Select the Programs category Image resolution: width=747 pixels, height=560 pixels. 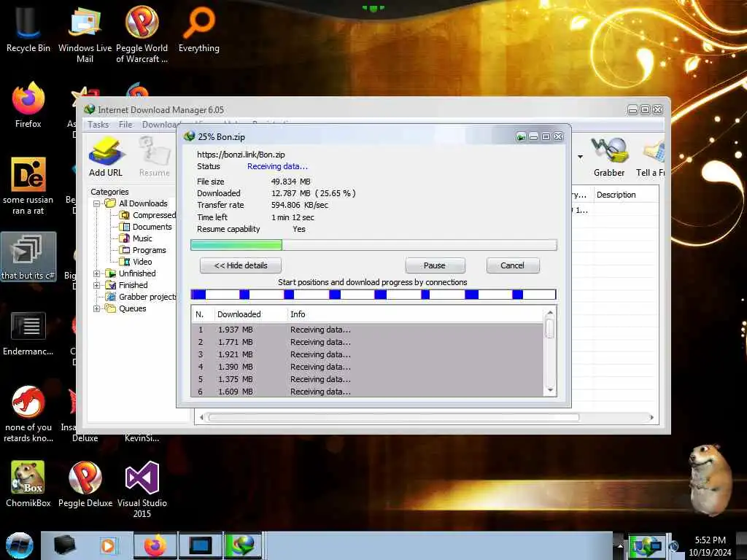tap(143, 250)
